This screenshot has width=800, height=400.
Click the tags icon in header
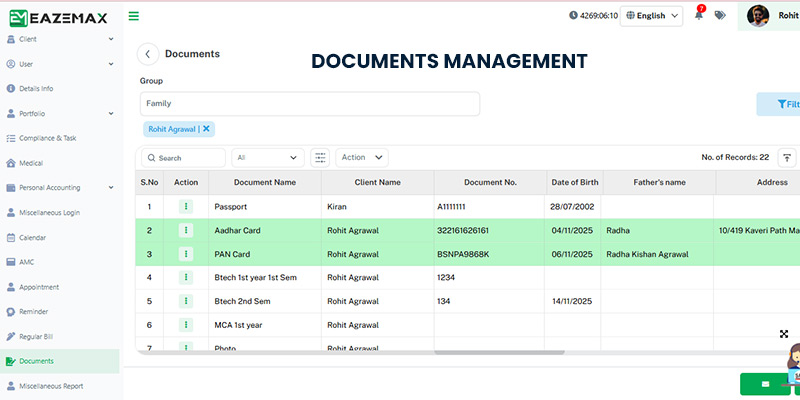[x=720, y=15]
